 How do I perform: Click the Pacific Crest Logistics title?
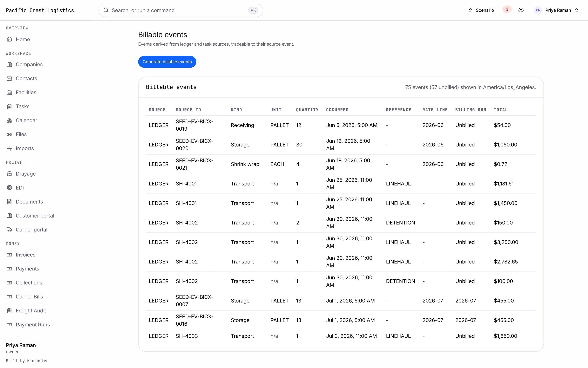[x=40, y=10]
